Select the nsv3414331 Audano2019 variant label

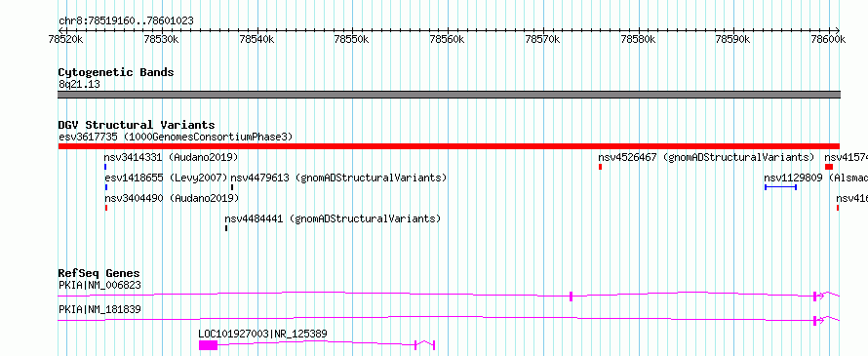click(171, 157)
